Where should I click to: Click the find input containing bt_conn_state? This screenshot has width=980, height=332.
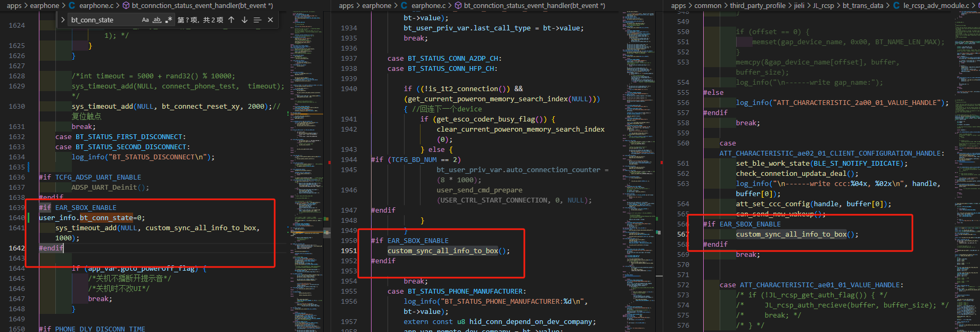(104, 20)
